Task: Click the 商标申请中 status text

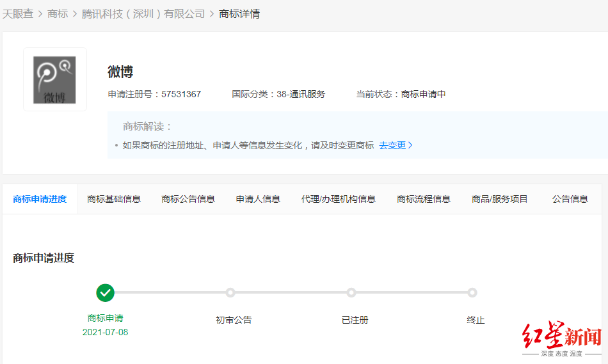Action: (x=423, y=94)
